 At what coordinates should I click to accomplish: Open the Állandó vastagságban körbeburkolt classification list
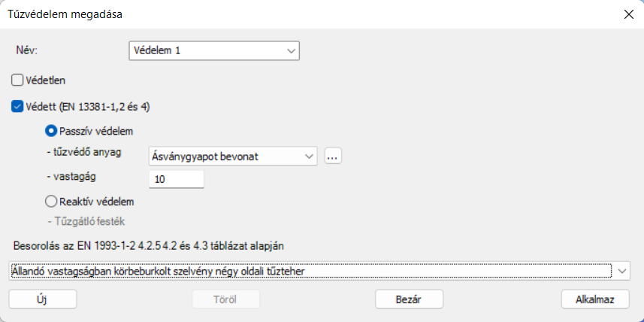319,271
